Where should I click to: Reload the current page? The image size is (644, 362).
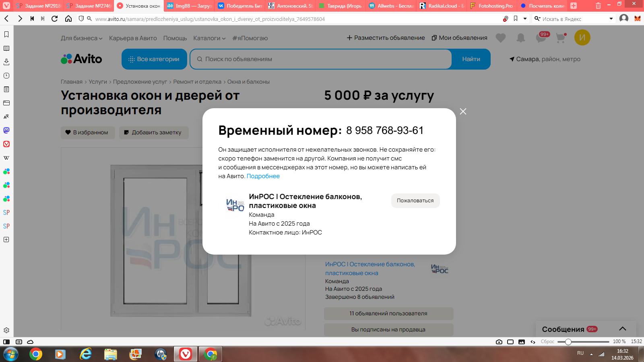point(55,19)
